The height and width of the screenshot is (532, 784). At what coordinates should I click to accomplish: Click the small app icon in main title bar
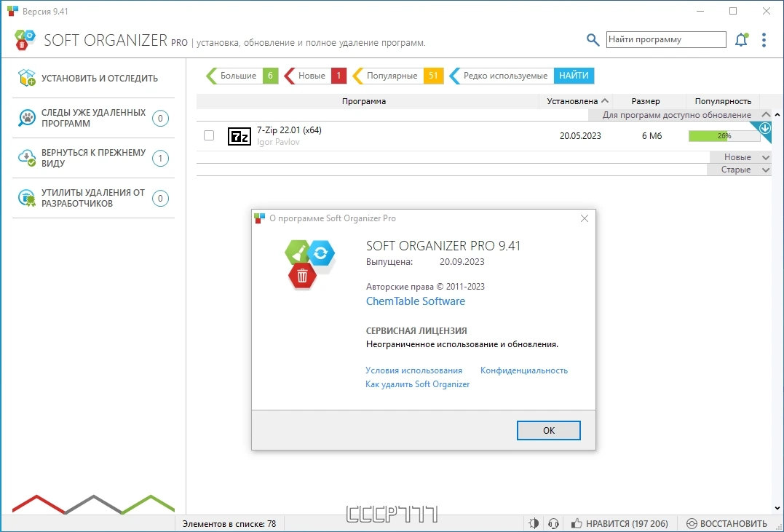[13, 11]
